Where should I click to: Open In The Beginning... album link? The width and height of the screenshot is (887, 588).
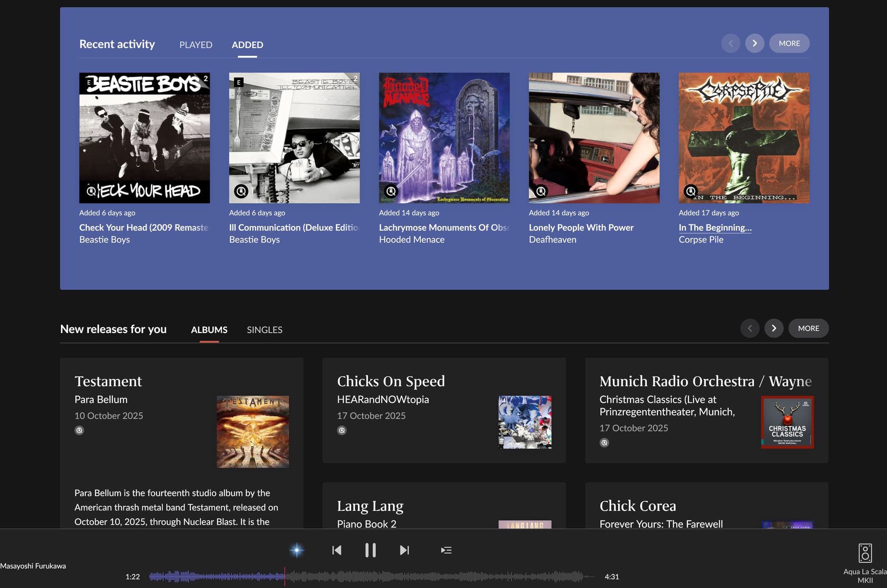coord(715,228)
